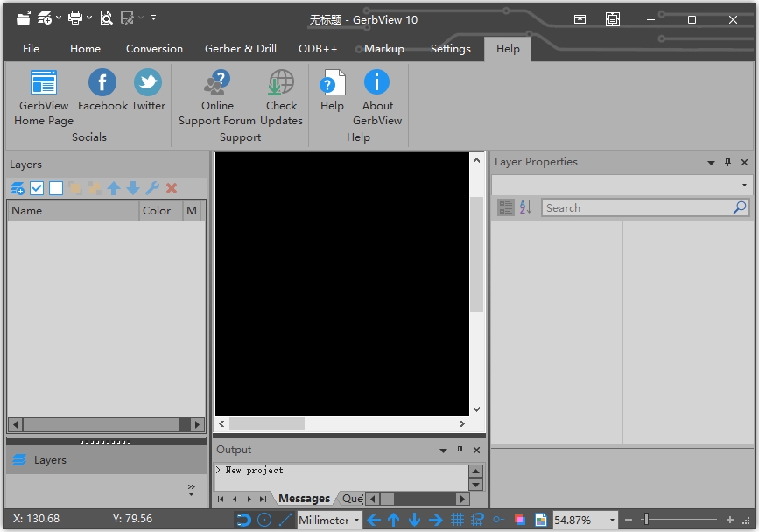Click the empty uncheck-all box in Layers toolbar
This screenshot has height=532, width=759.
tap(56, 188)
